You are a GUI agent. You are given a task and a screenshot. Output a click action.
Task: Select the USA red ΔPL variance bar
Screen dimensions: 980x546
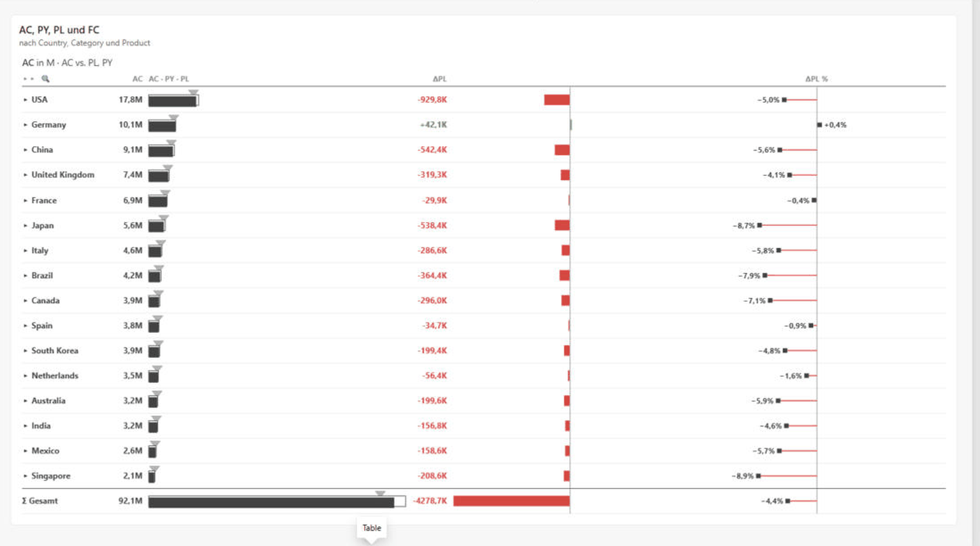pos(557,100)
